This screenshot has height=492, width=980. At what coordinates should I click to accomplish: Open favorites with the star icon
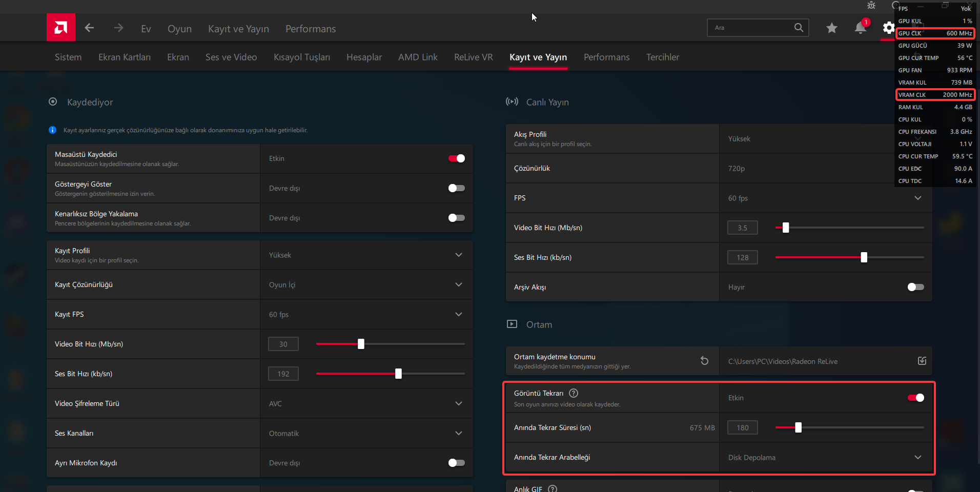pyautogui.click(x=831, y=28)
